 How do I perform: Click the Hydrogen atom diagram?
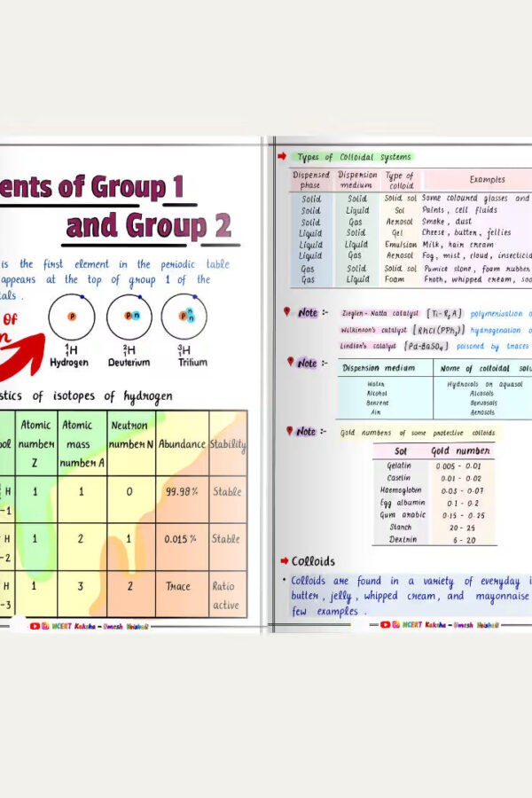click(71, 317)
